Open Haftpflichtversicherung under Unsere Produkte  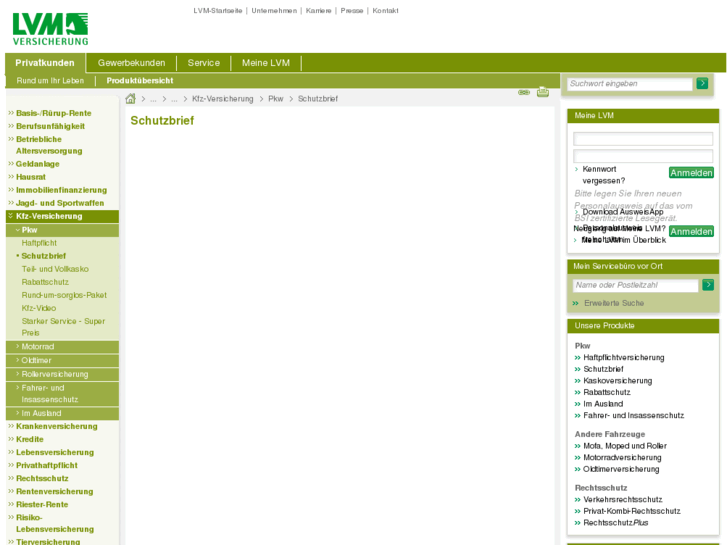(x=624, y=358)
